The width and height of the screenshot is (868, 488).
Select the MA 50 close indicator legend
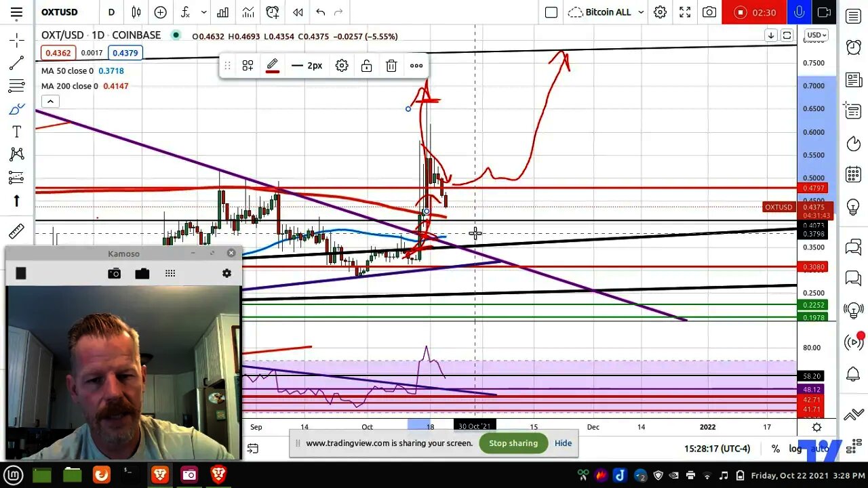[82, 70]
